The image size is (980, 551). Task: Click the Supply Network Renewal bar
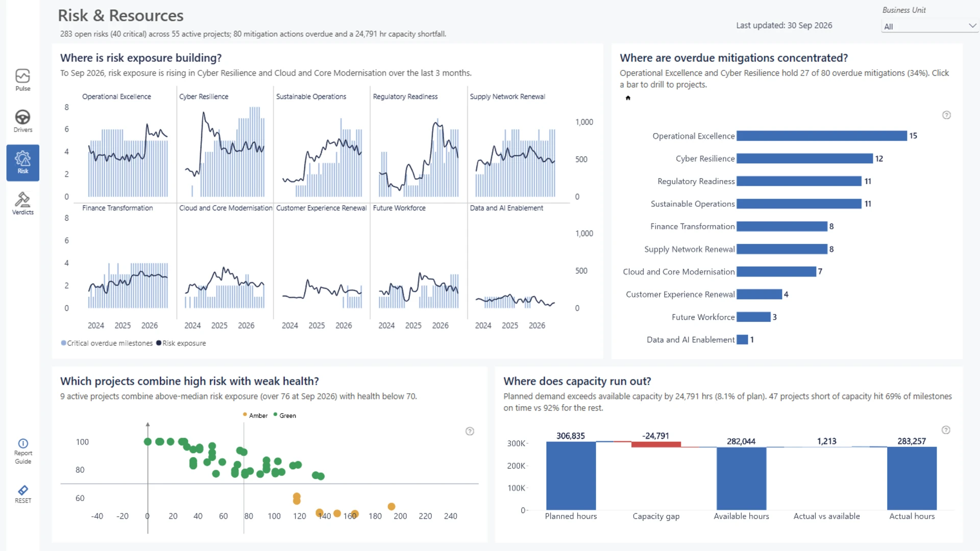click(x=782, y=249)
